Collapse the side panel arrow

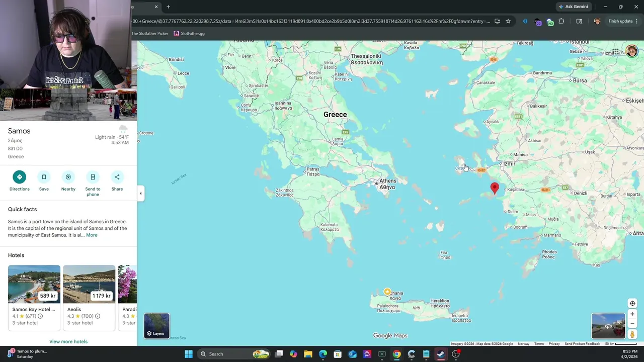[x=140, y=193]
